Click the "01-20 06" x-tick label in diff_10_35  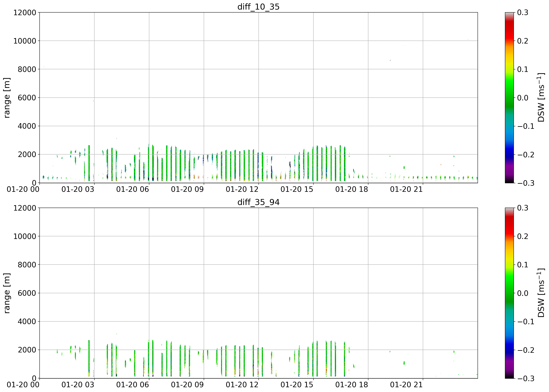coord(132,189)
